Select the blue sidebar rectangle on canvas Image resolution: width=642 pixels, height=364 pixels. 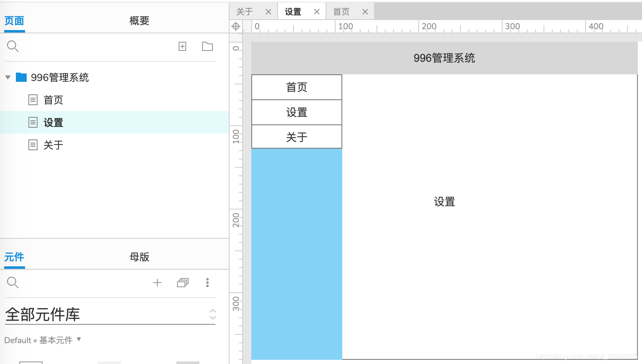[297, 254]
